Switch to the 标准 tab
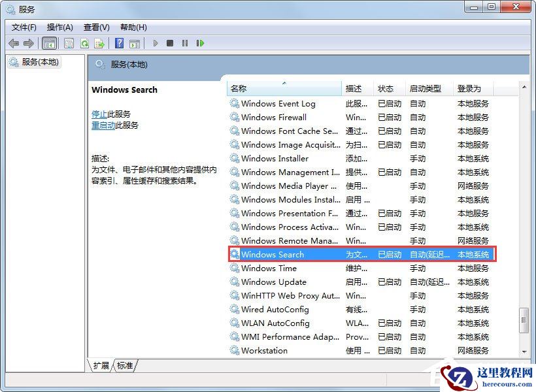This screenshot has height=392, width=536. (x=124, y=366)
